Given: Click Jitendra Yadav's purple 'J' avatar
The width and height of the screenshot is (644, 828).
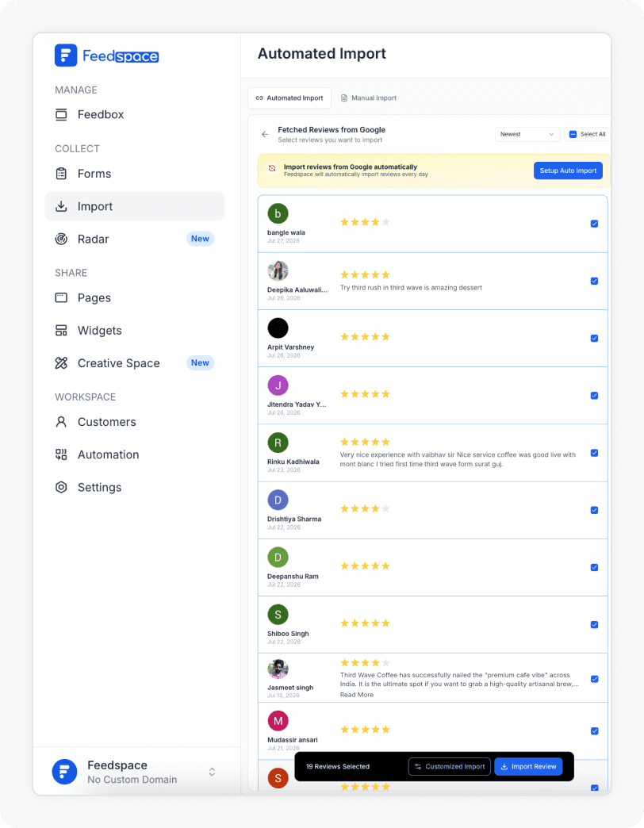Looking at the screenshot, I should [x=278, y=385].
